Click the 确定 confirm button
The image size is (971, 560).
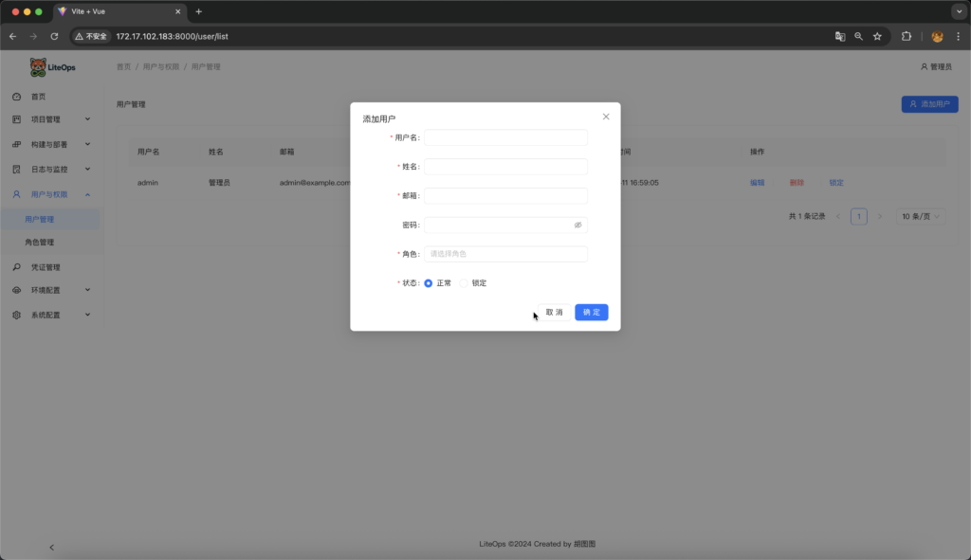click(x=591, y=313)
